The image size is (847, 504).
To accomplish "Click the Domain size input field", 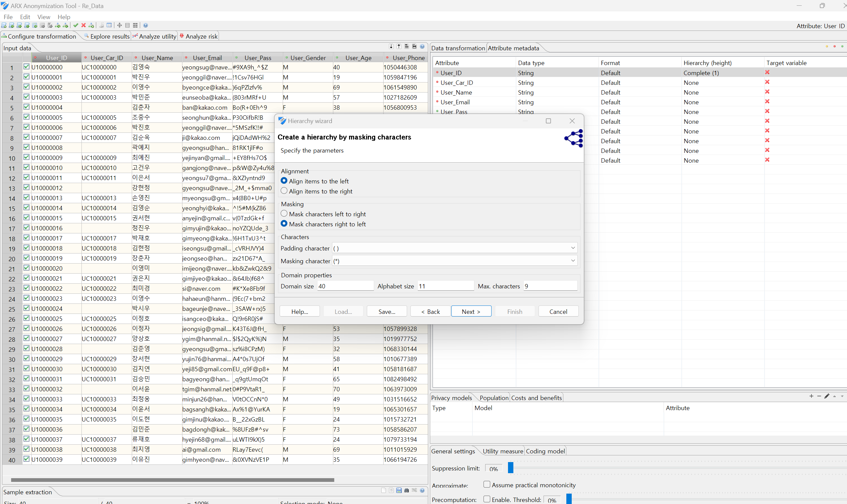I will pos(345,286).
